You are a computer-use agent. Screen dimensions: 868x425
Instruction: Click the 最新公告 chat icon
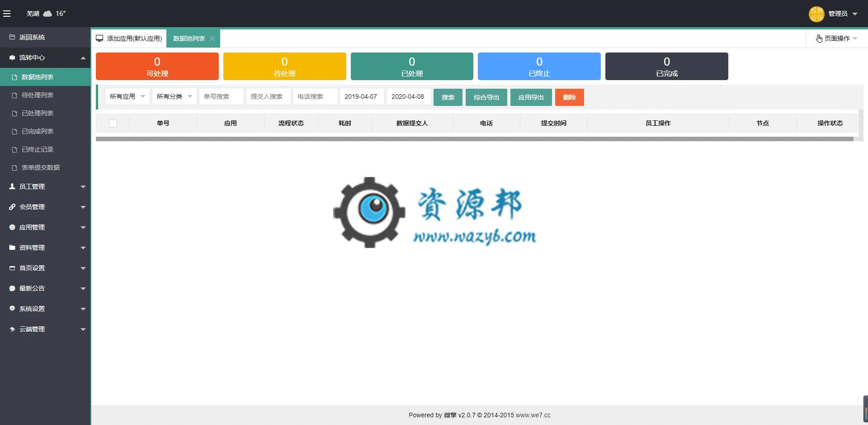tap(12, 288)
